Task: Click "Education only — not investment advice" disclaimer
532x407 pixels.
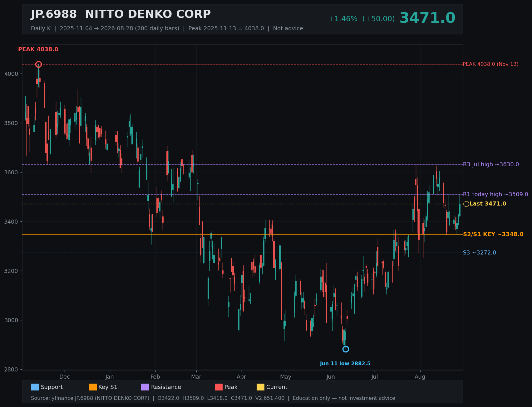Action: 344,398
